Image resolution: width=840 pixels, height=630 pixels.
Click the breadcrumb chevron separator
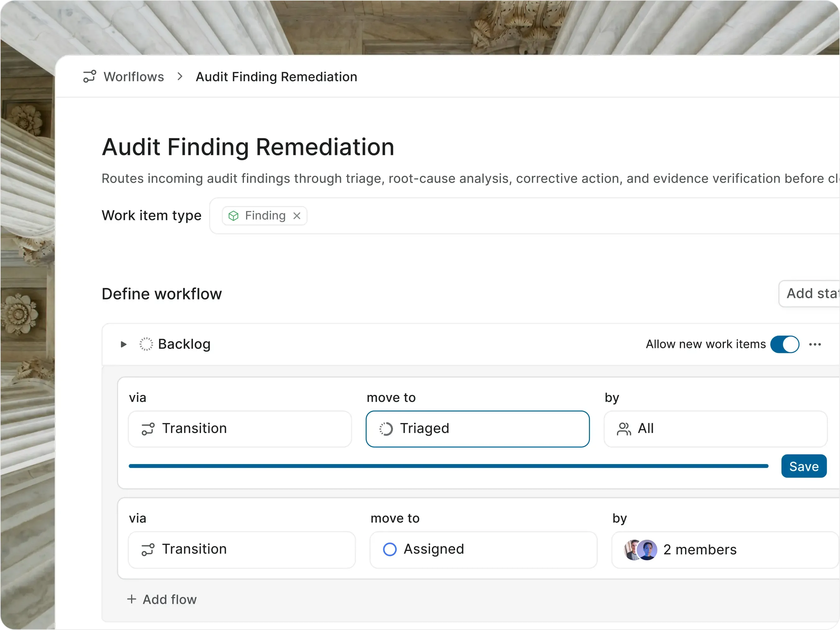pyautogui.click(x=180, y=76)
